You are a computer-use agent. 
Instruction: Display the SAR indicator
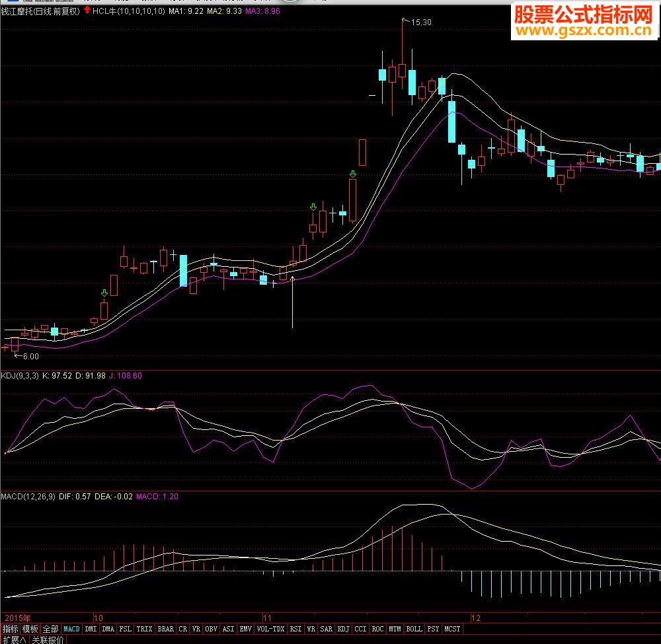[327, 629]
